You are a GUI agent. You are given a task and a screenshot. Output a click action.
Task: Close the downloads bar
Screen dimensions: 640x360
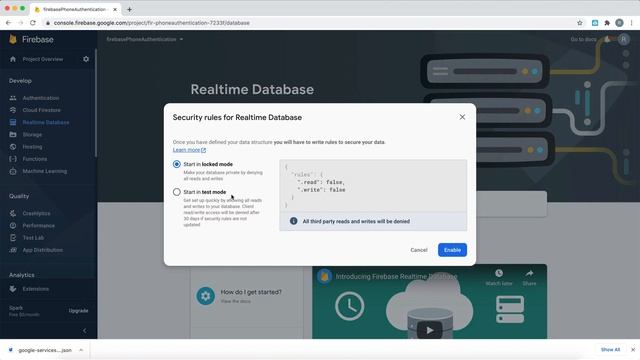pyautogui.click(x=633, y=350)
